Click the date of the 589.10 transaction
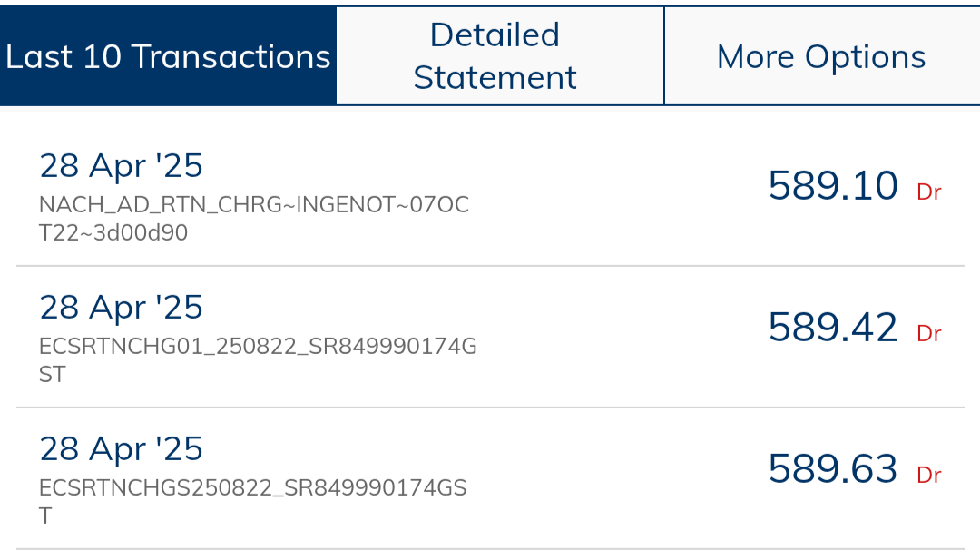Screen dimensions: 980x560 click(121, 166)
